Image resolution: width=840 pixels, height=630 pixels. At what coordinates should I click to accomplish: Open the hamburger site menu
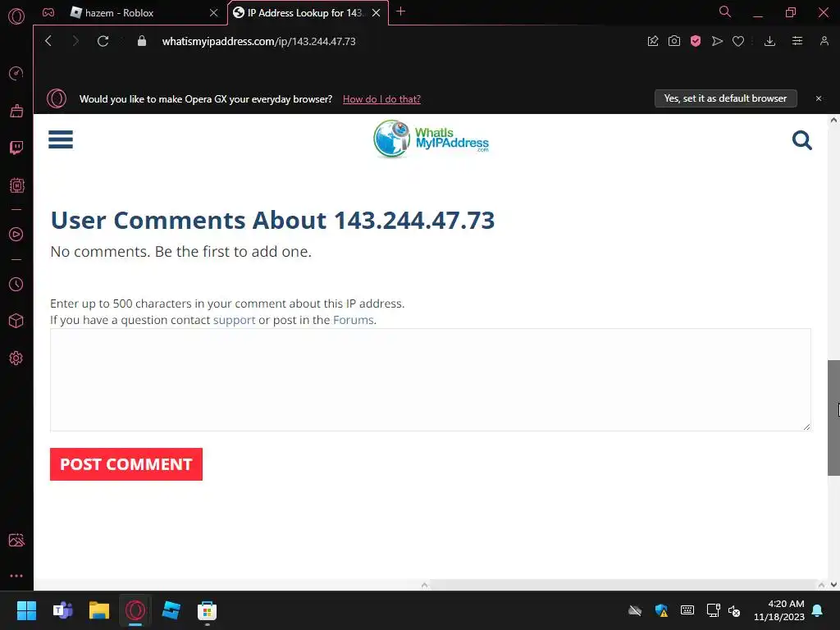click(x=61, y=139)
